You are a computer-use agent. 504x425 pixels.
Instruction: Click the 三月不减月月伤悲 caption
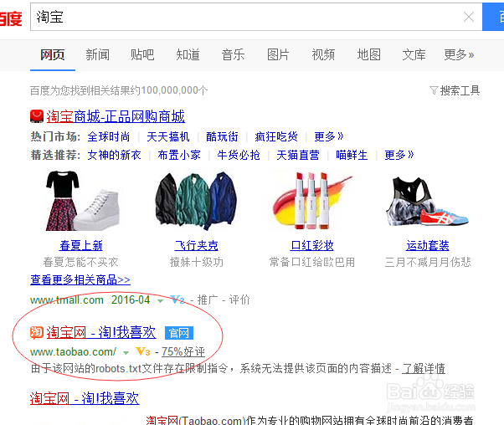[x=428, y=262]
